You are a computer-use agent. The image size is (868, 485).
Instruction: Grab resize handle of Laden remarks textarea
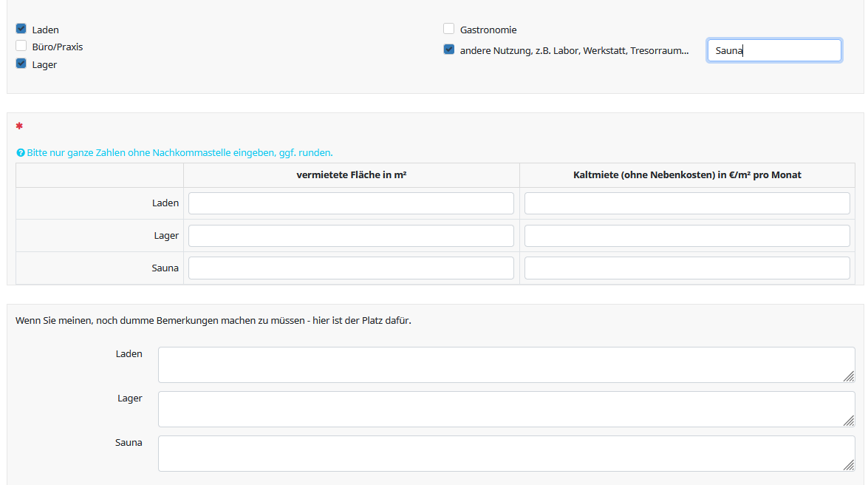pos(849,376)
